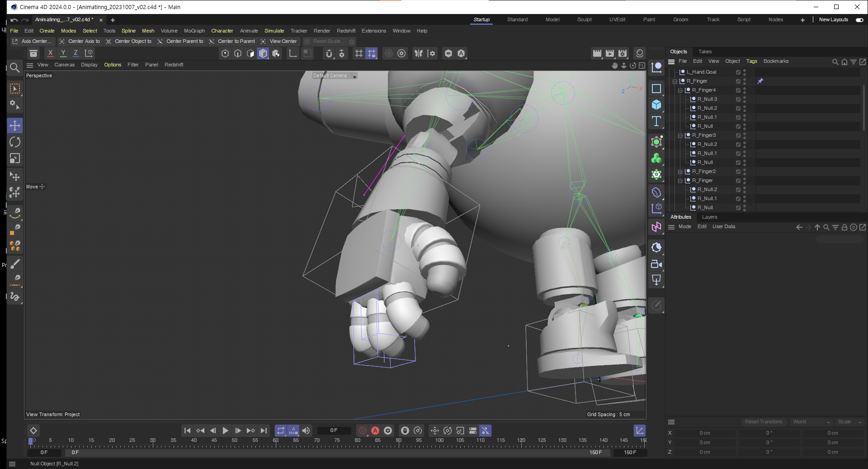
Task: Open Objects manager hamburger menu
Action: pos(671,61)
